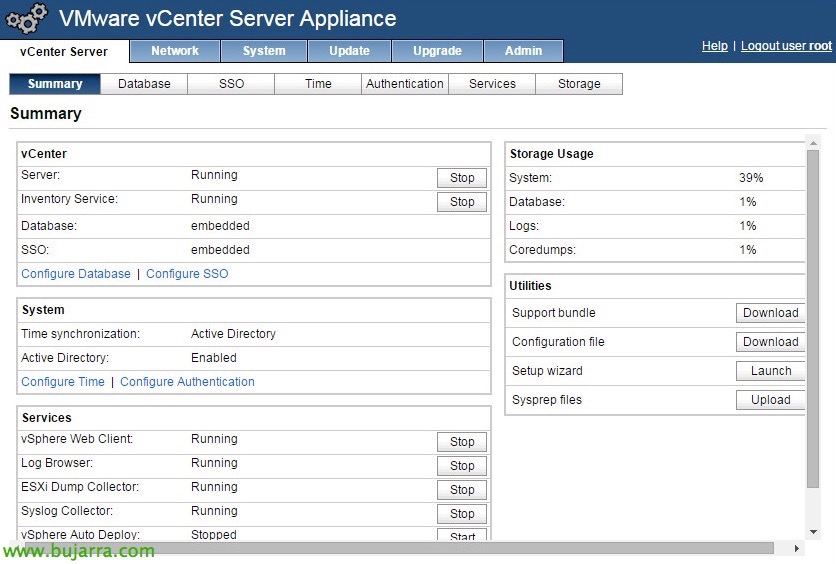Open the Configure Authentication link
The width and height of the screenshot is (836, 564).
(187, 382)
